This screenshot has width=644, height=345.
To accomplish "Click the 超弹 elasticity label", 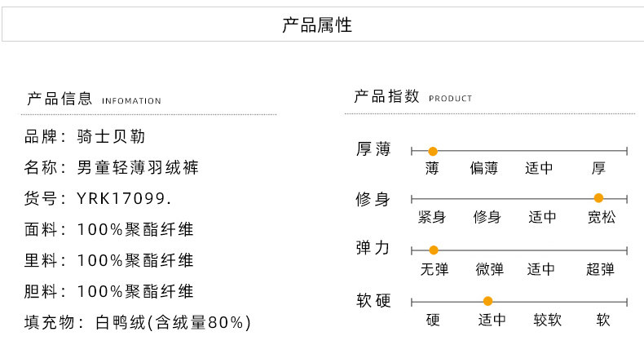I will point(600,269).
